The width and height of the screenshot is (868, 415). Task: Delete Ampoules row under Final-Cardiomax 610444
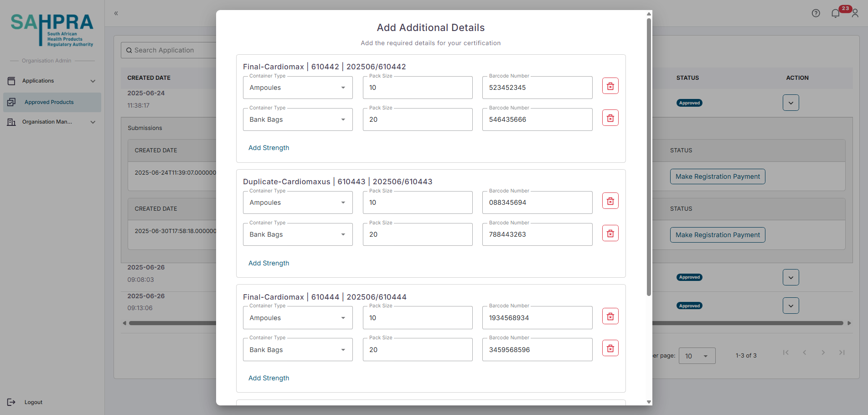(x=610, y=316)
